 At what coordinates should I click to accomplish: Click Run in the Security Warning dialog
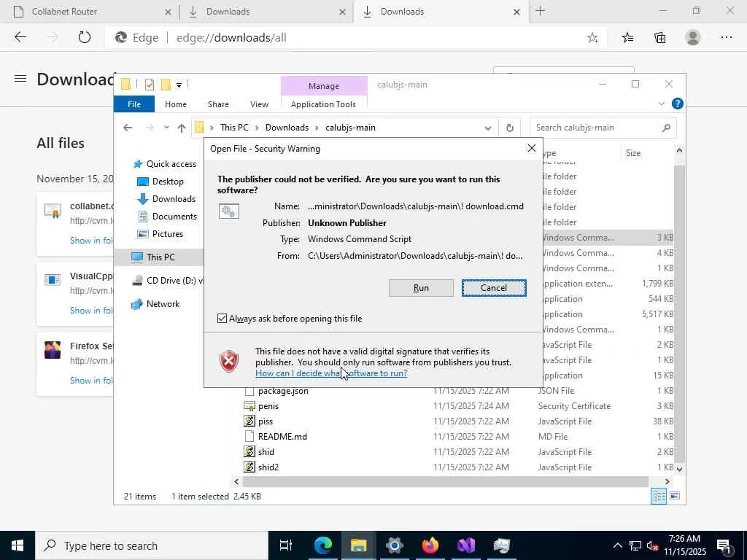(421, 287)
